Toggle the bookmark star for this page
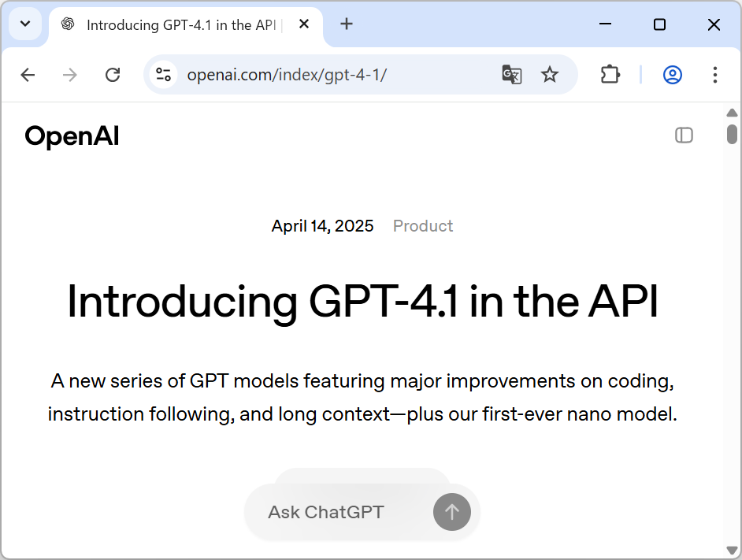The height and width of the screenshot is (560, 742). pos(549,74)
